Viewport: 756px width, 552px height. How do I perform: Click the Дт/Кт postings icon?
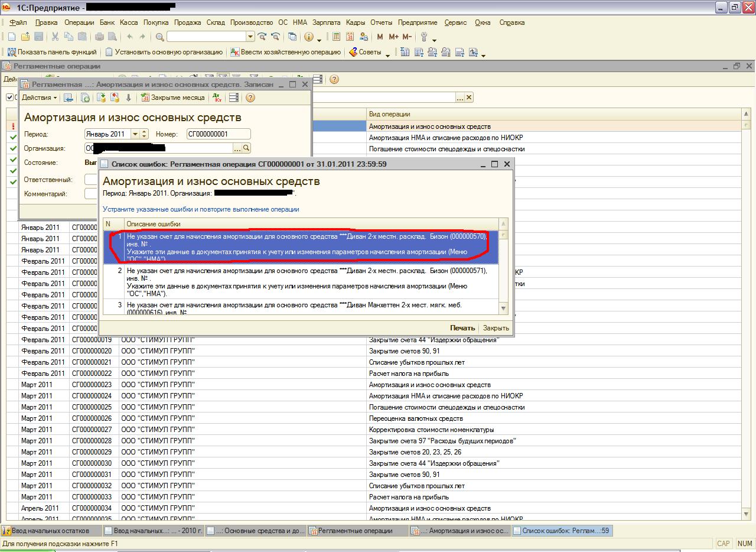pyautogui.click(x=216, y=98)
